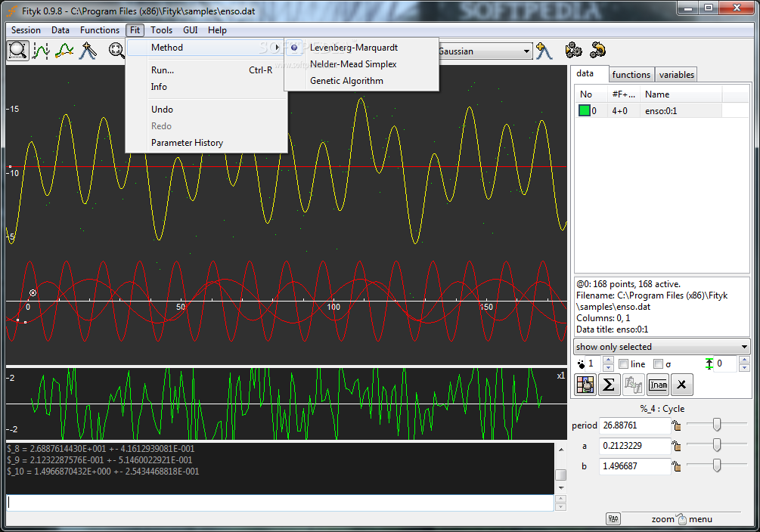Open the GUI menu

click(x=191, y=30)
